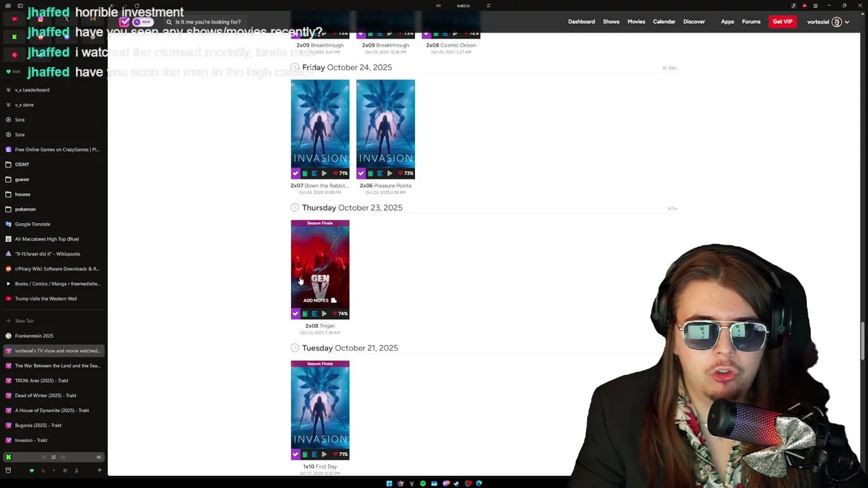Open Calendar in Trakt nav
Image resolution: width=868 pixels, height=488 pixels.
[x=664, y=22]
